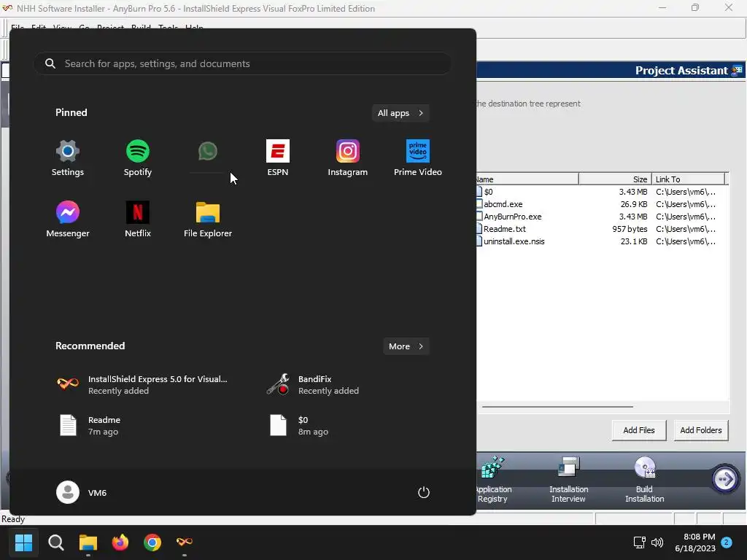Open File Explorer from the taskbar

pyautogui.click(x=88, y=542)
